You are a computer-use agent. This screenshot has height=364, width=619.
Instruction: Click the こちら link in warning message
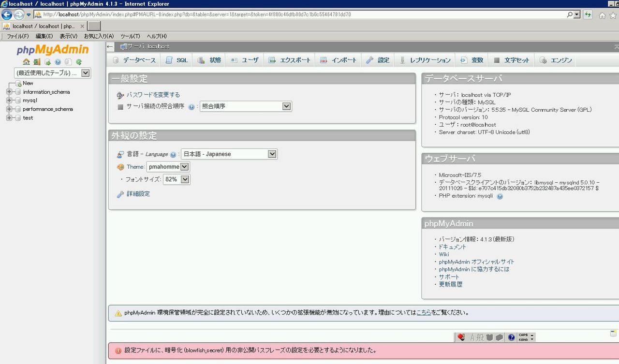tap(424, 313)
